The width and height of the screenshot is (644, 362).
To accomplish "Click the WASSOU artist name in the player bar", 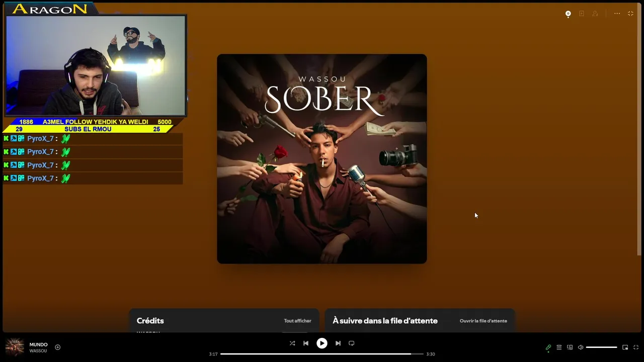I will (x=38, y=351).
